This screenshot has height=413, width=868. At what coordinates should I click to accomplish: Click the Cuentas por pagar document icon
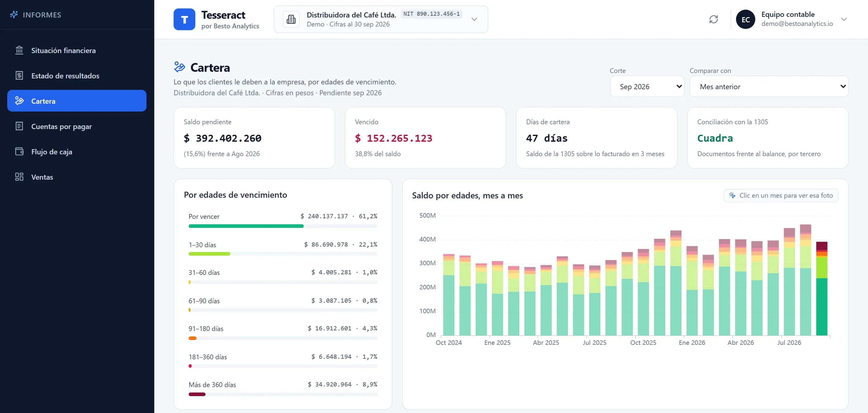[x=19, y=126]
